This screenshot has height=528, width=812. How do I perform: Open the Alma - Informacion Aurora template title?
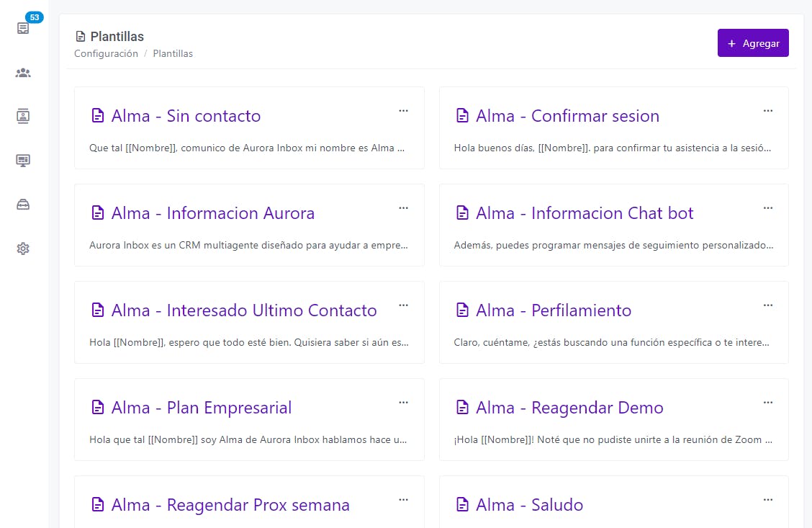point(213,213)
